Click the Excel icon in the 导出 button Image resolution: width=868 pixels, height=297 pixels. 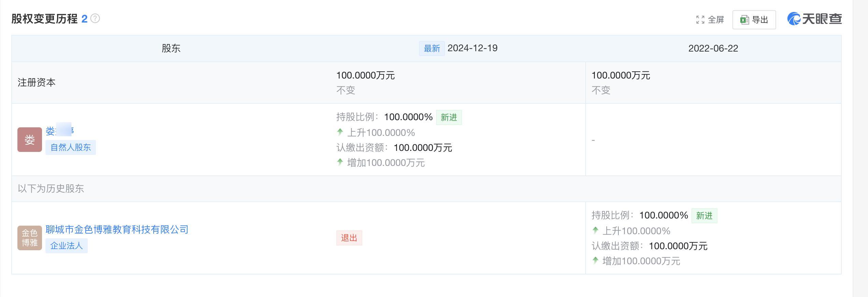[x=744, y=20]
